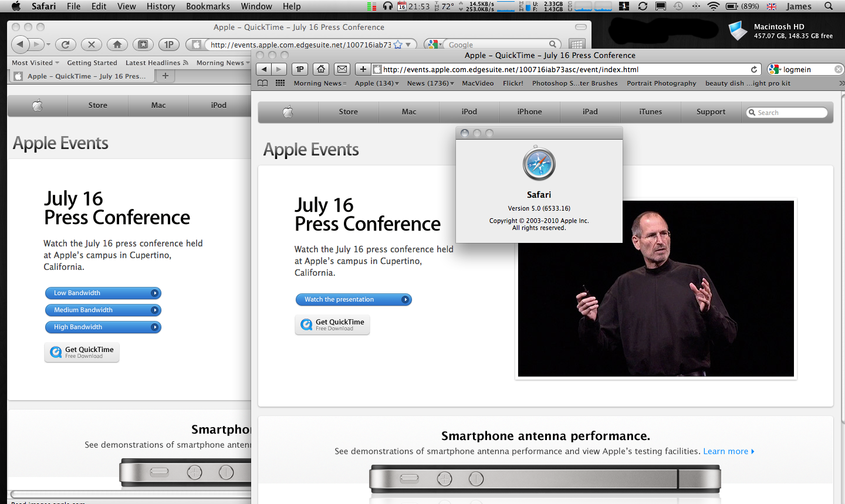Click 1P button in back Firefox window
The width and height of the screenshot is (845, 504).
(x=169, y=45)
